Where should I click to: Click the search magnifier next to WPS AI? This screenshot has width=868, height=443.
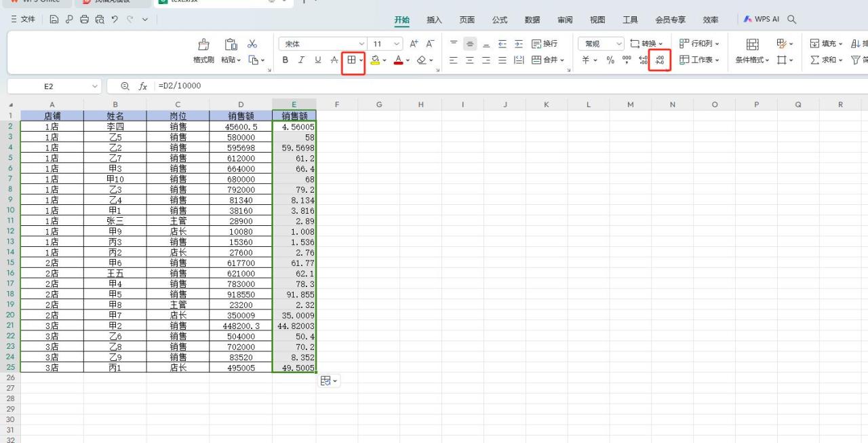click(791, 20)
